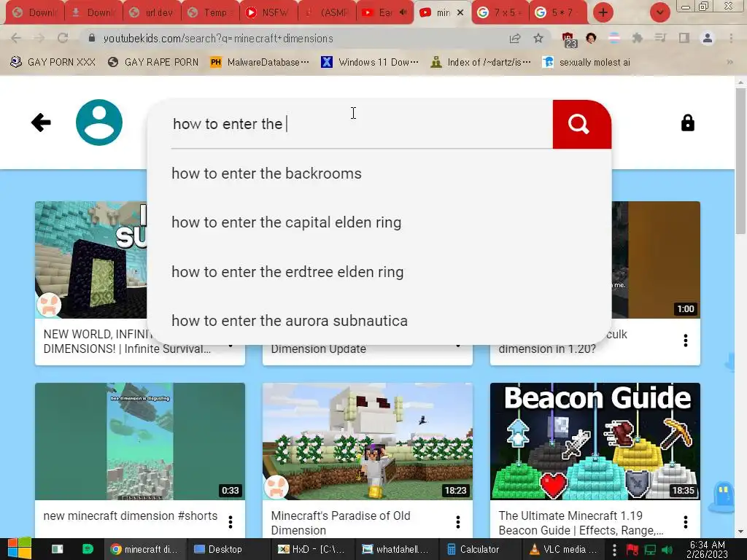Click the share page icon in address bar
This screenshot has height=560, width=747.
(x=515, y=38)
